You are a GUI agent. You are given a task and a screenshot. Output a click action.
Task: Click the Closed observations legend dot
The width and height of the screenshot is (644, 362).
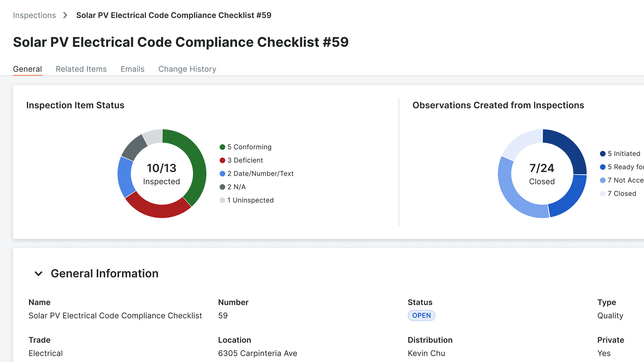click(x=603, y=193)
